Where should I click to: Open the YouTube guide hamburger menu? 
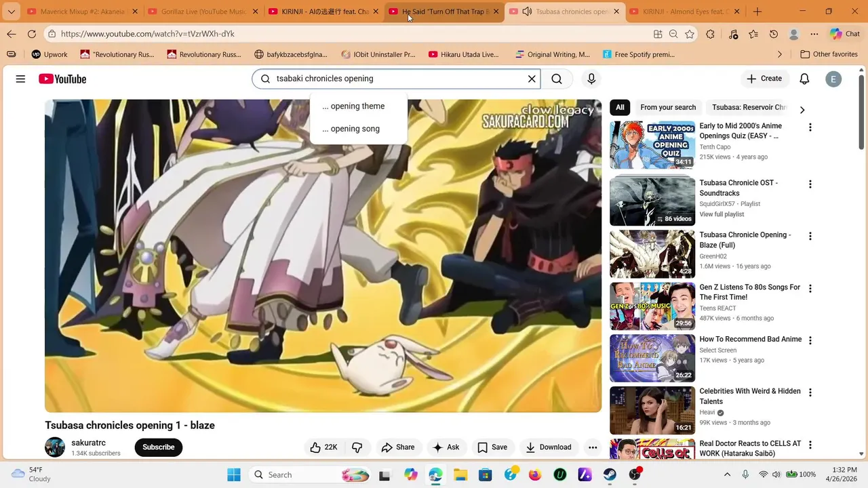coord(20,79)
